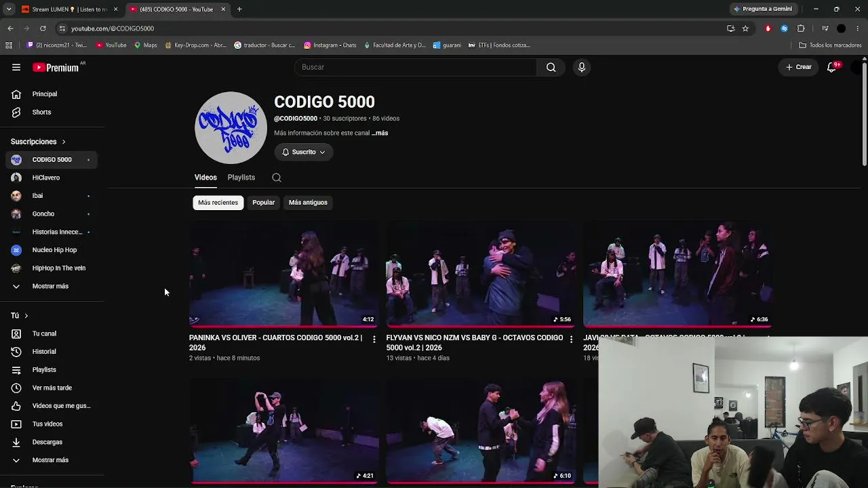Open the Chrome apps grid shortcut
Viewport: 868px width, 488px height.
pos(9,45)
